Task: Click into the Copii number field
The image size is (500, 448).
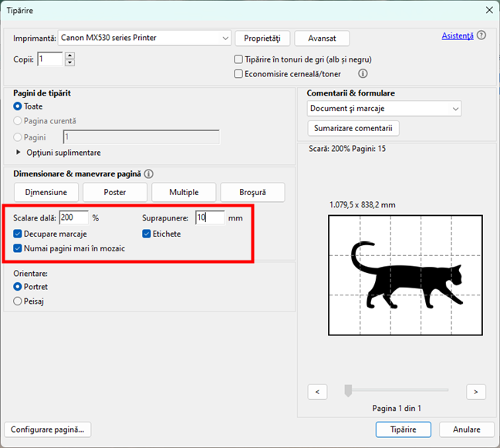Action: point(50,59)
